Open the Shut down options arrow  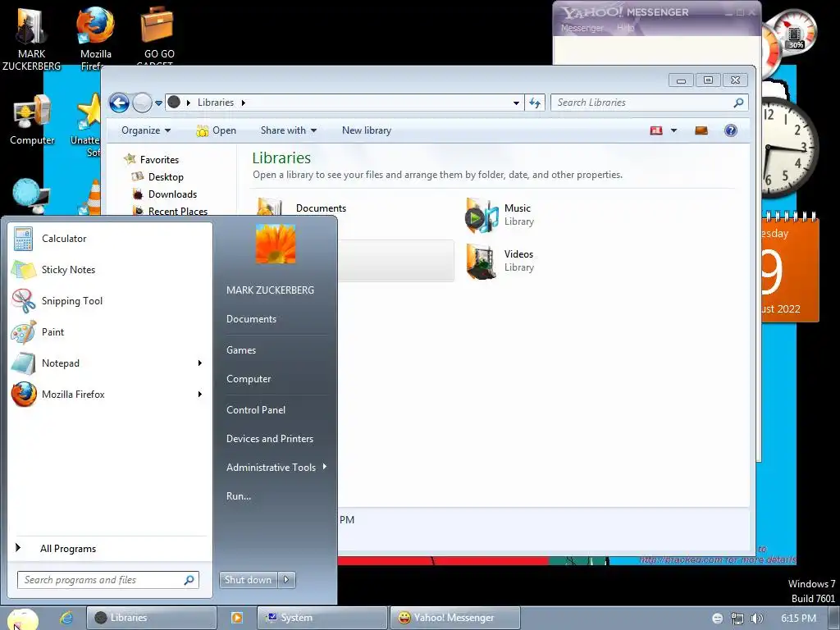(286, 580)
